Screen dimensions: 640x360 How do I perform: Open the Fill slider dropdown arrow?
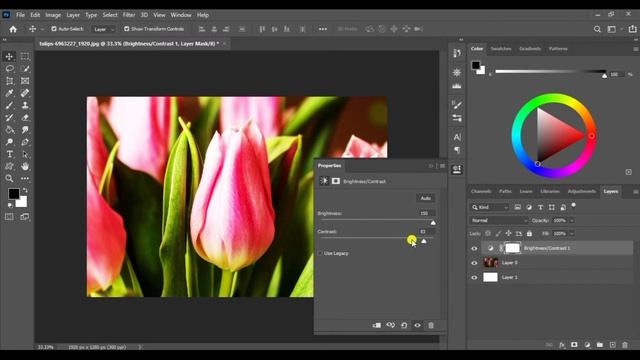(x=572, y=233)
